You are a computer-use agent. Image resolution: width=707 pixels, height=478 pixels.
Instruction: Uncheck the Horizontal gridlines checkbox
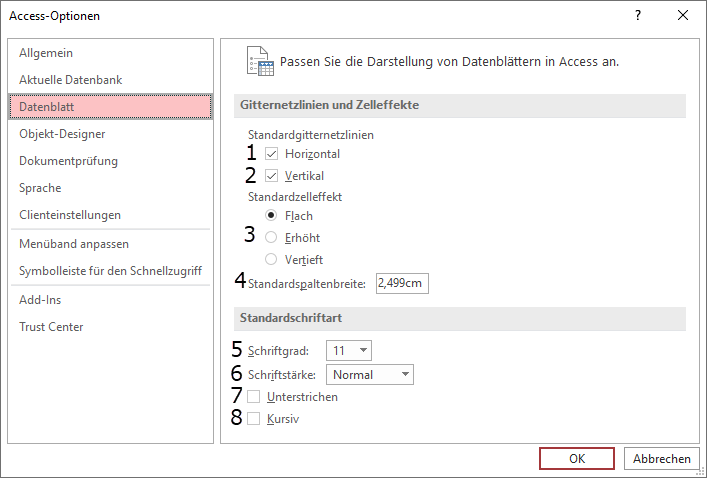click(x=271, y=154)
